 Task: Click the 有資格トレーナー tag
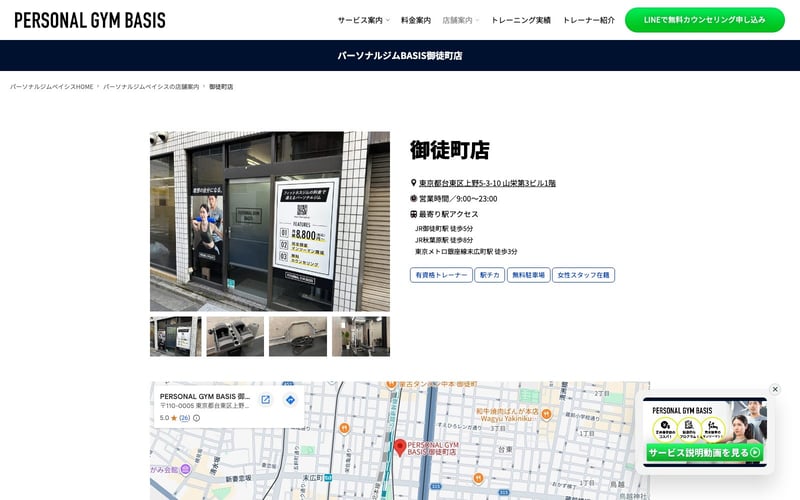(441, 275)
